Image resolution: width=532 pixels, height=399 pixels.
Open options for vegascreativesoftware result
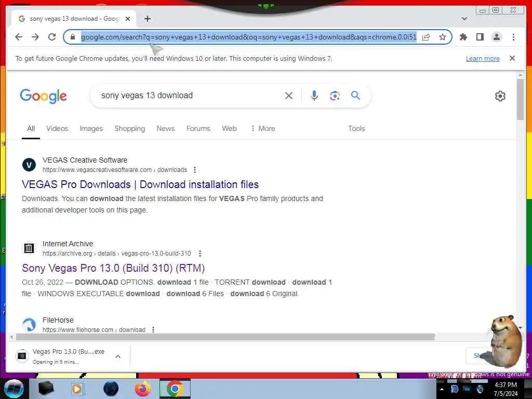click(x=195, y=170)
